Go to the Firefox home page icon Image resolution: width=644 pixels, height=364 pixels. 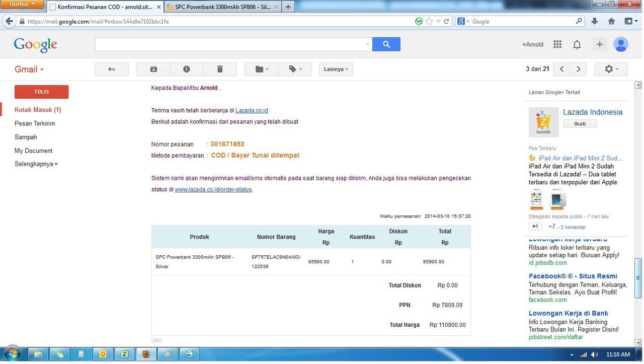(612, 21)
